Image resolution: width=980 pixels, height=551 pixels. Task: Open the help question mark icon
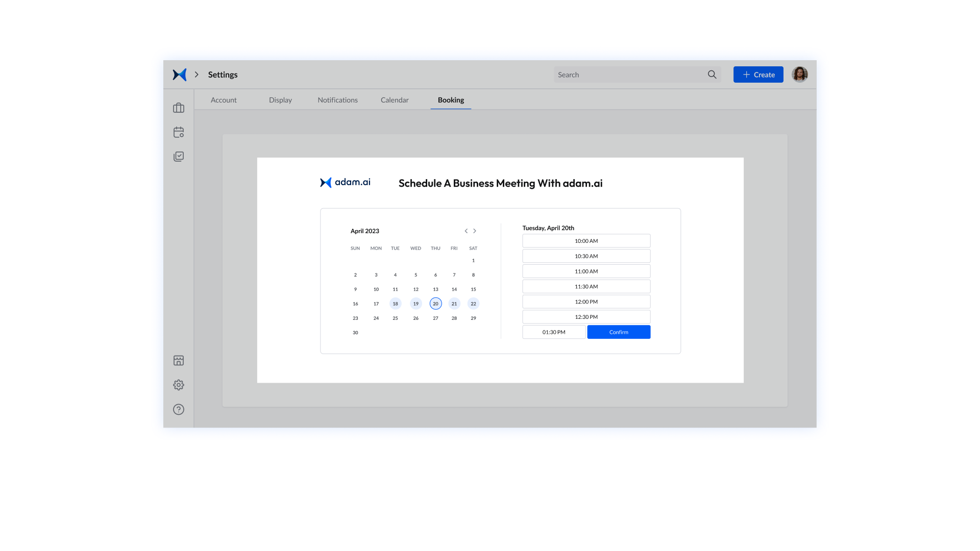(179, 410)
